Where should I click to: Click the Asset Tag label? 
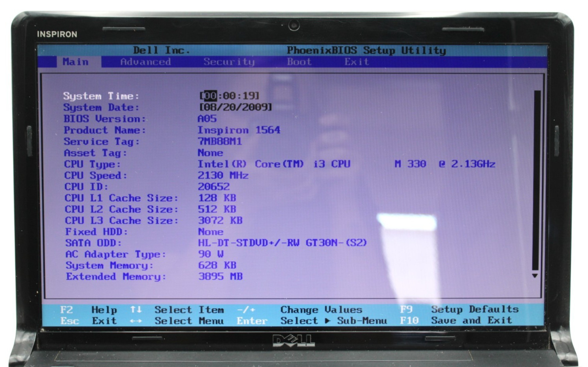pos(95,153)
